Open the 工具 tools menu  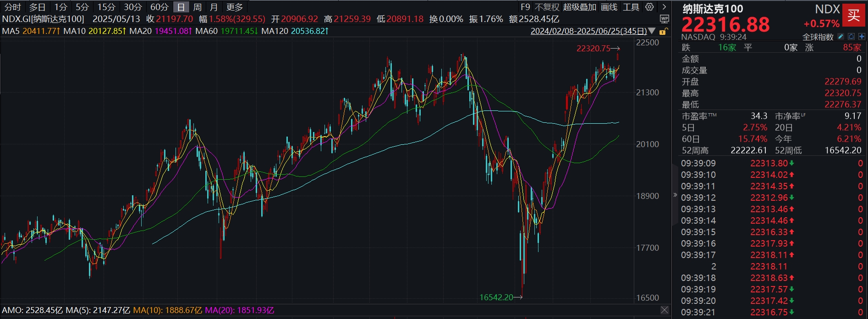[x=631, y=7]
